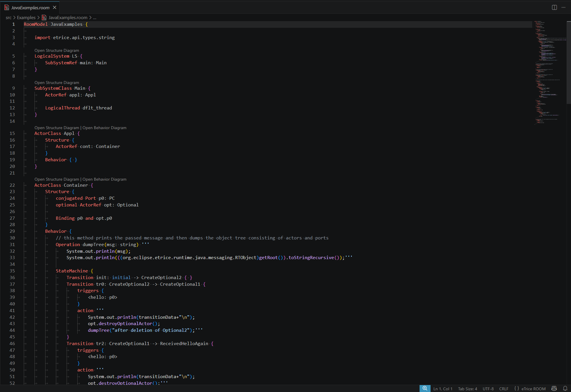Open Structure Diagram above ActorClass Appl
This screenshot has width=571, height=392.
click(x=57, y=128)
